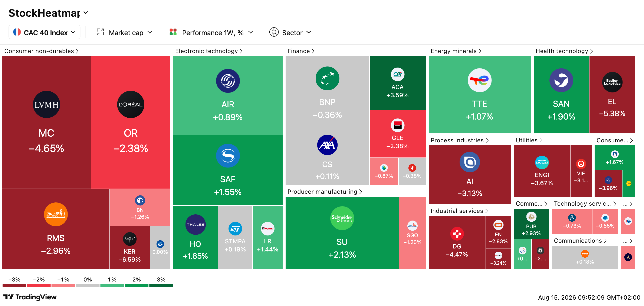Click the LVMH logo icon

(x=46, y=105)
